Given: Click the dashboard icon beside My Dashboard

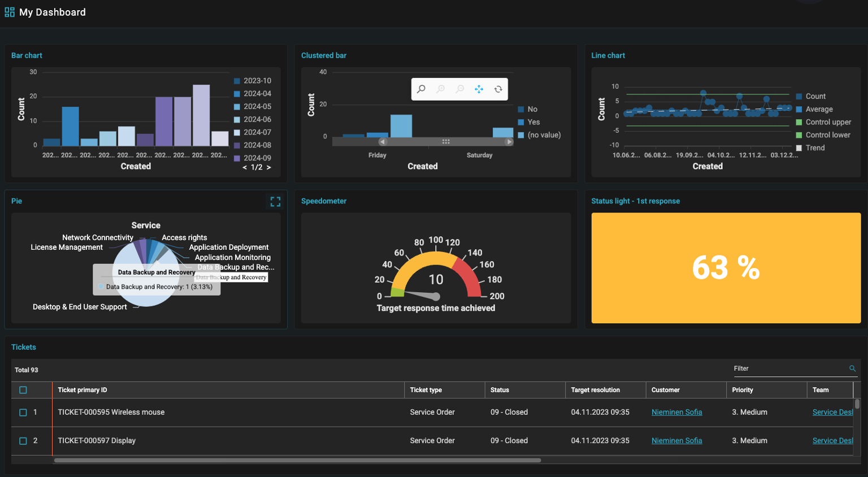Looking at the screenshot, I should (9, 11).
